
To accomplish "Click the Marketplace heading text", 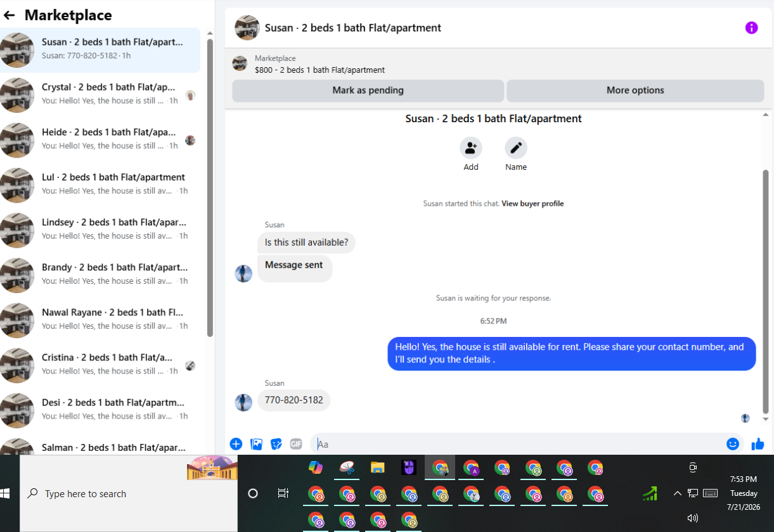I will pyautogui.click(x=68, y=15).
